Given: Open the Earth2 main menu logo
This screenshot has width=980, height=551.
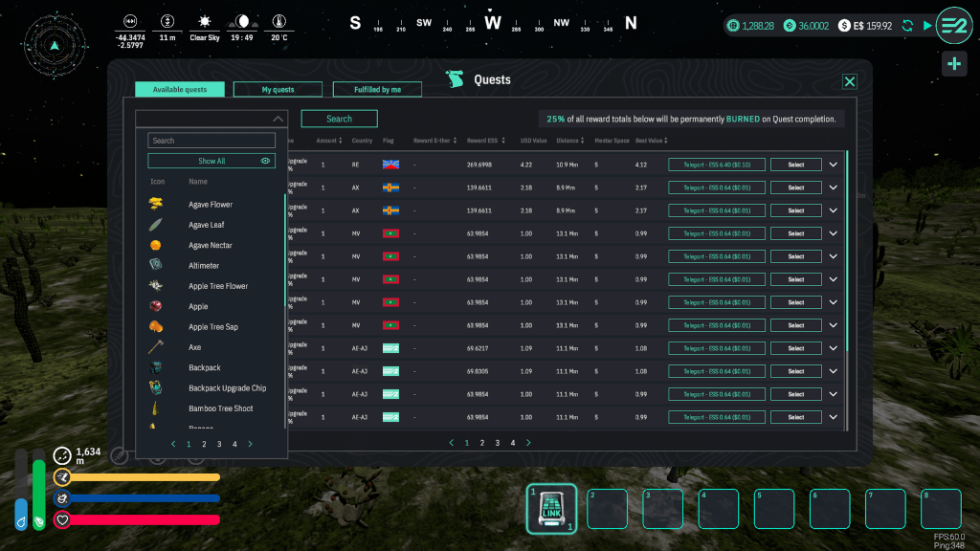Looking at the screenshot, I should coord(954,25).
